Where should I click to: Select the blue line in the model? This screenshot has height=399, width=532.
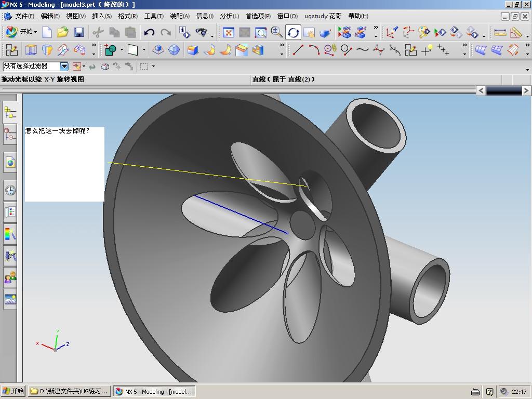click(242, 215)
